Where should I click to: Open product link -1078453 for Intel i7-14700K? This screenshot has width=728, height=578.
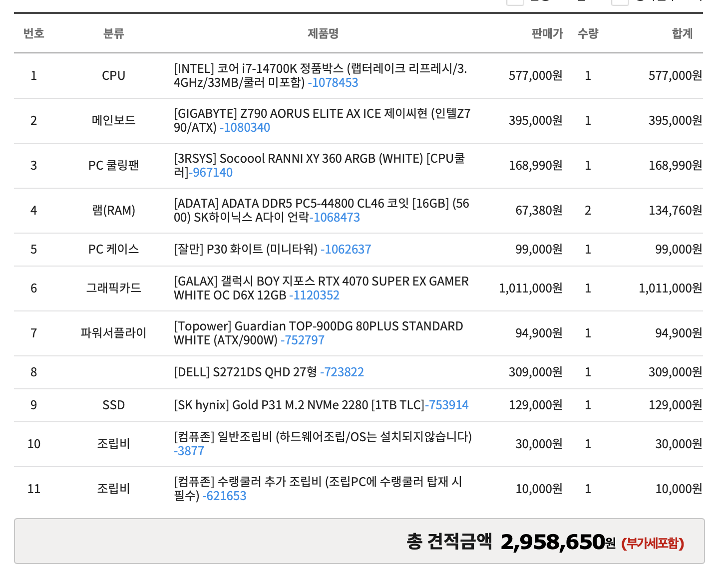pos(333,83)
